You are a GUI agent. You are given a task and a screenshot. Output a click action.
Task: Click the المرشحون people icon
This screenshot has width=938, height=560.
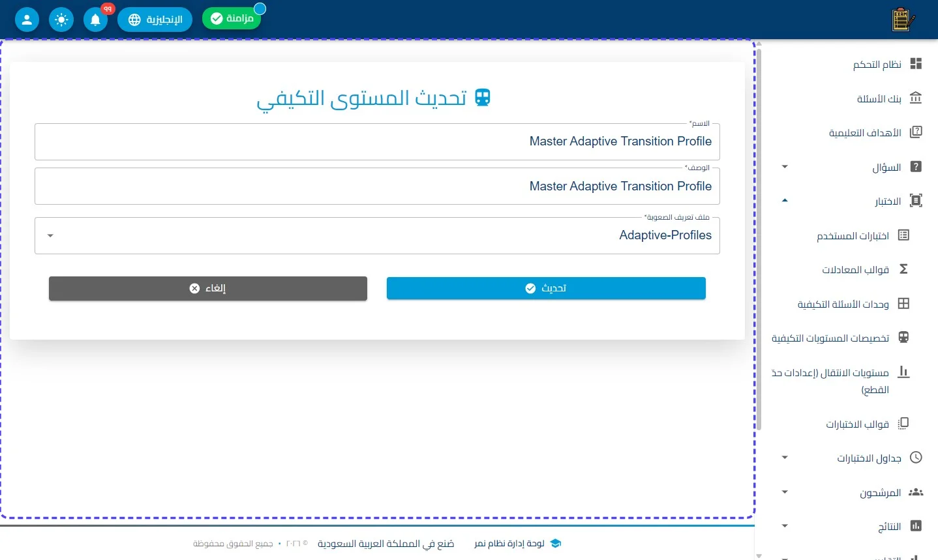click(916, 492)
